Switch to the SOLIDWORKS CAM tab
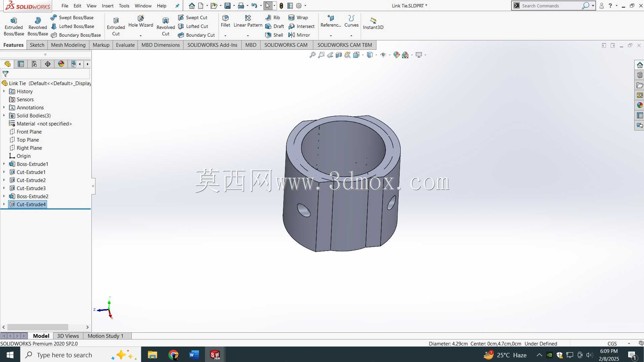This screenshot has width=644, height=362. tap(286, 45)
